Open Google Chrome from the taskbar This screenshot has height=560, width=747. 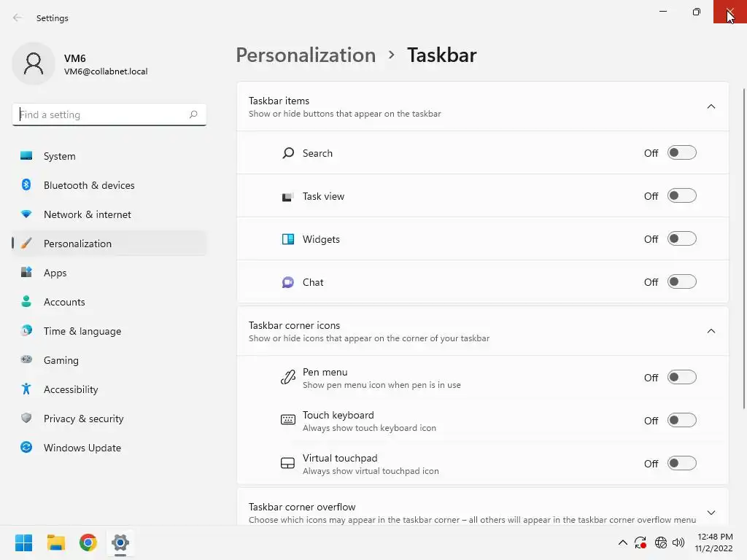[88, 542]
